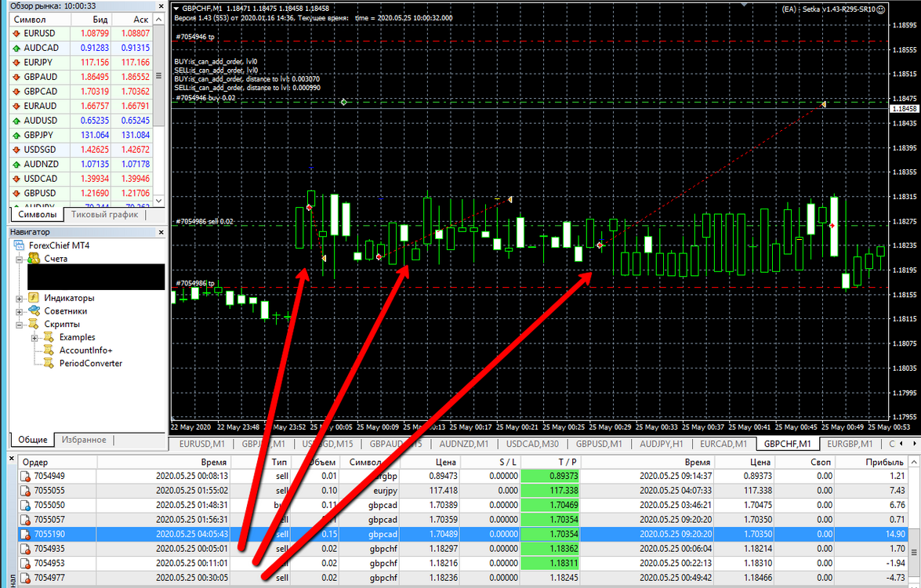Click the Советники expert advisors icon
This screenshot has height=588, width=921.
click(34, 310)
